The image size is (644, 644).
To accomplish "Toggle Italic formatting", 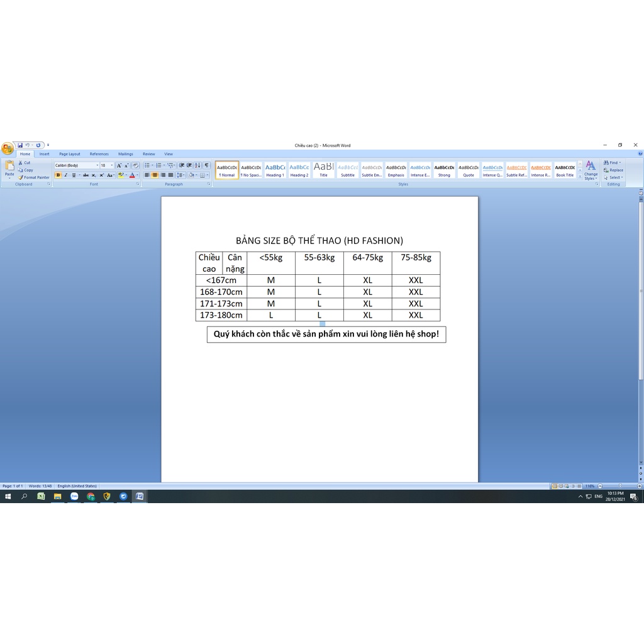I will coord(66,175).
